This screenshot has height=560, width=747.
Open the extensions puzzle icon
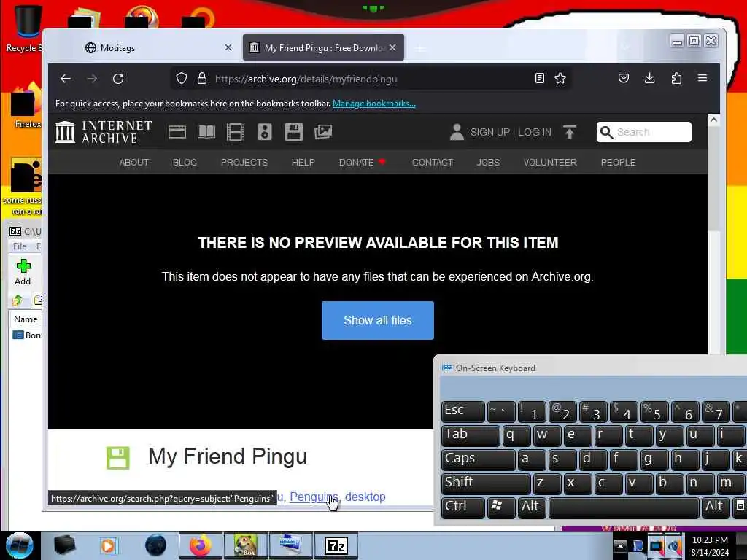[676, 78]
